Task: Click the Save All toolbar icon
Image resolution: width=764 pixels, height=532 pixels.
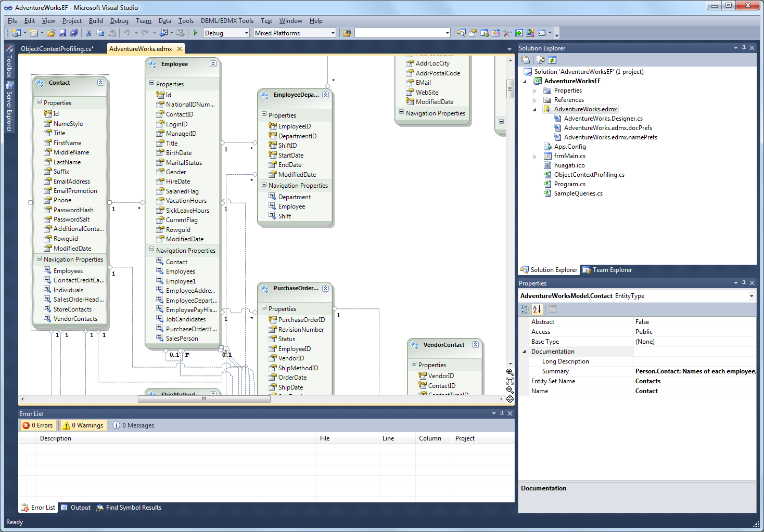Action: (x=74, y=33)
